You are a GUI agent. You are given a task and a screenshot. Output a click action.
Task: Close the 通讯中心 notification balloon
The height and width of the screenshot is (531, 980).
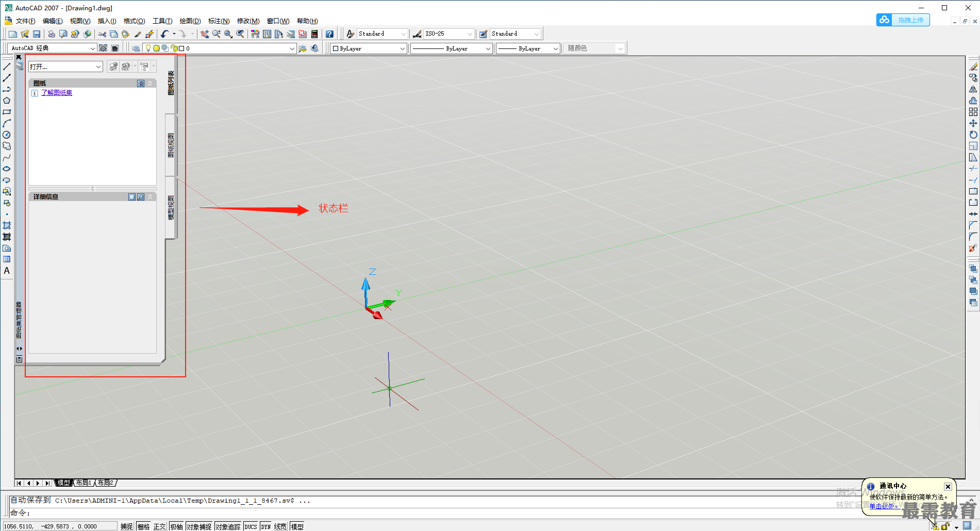[x=948, y=487]
